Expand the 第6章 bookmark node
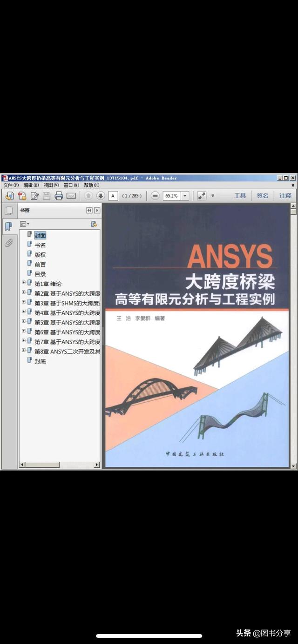Screen dimensions: 298x644 click(x=24, y=331)
